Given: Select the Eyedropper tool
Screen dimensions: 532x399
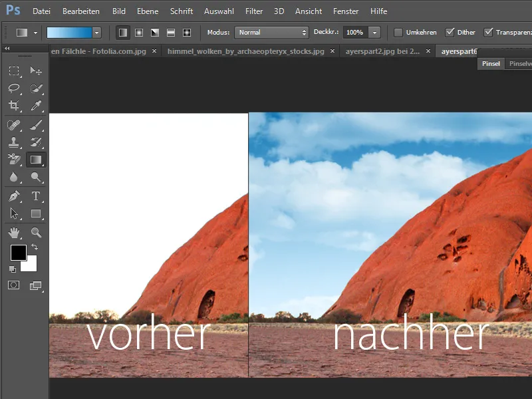Looking at the screenshot, I should pos(36,106).
